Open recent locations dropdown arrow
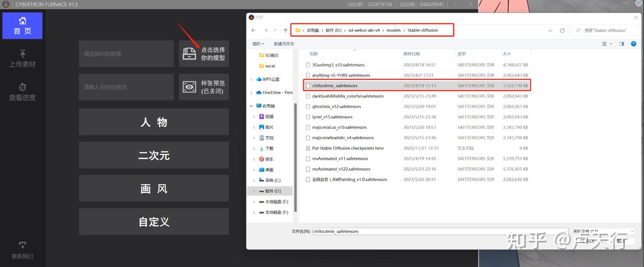Viewport: 644px width, 267px height. click(x=275, y=30)
